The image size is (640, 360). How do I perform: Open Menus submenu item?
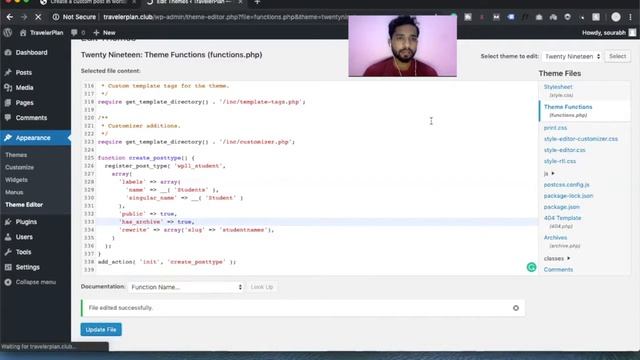(x=14, y=192)
